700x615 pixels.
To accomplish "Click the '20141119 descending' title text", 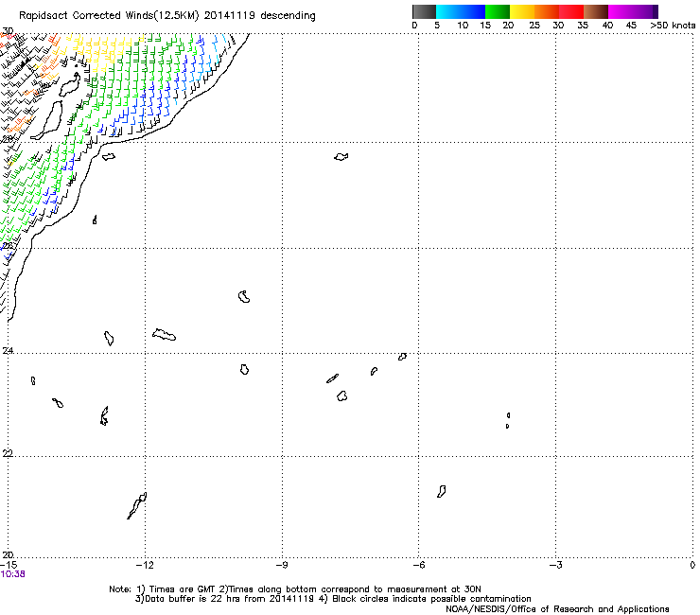I will 260,16.
